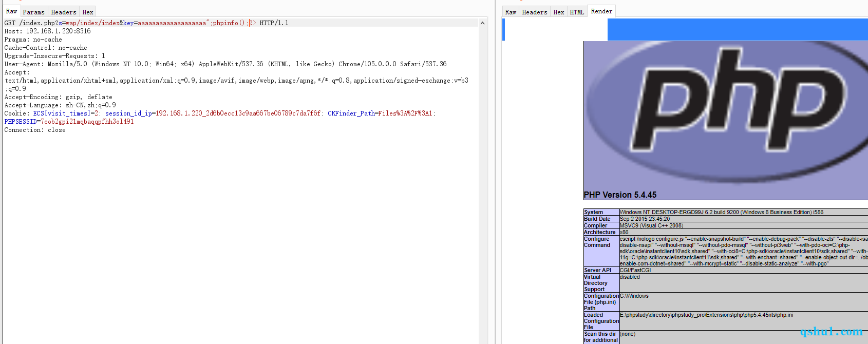The width and height of the screenshot is (868, 344).
Task: Open the request Headers tab
Action: pyautogui.click(x=64, y=12)
